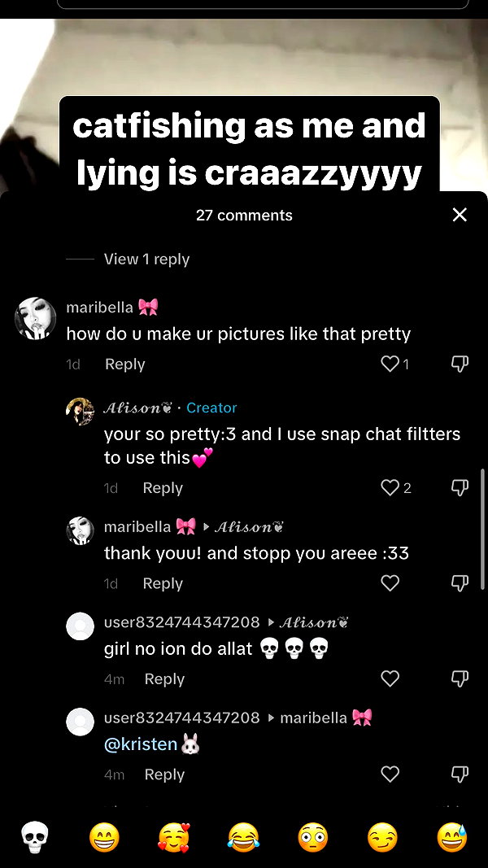Dislike the 'thank youuu' reply
This screenshot has width=488, height=868.
point(460,583)
